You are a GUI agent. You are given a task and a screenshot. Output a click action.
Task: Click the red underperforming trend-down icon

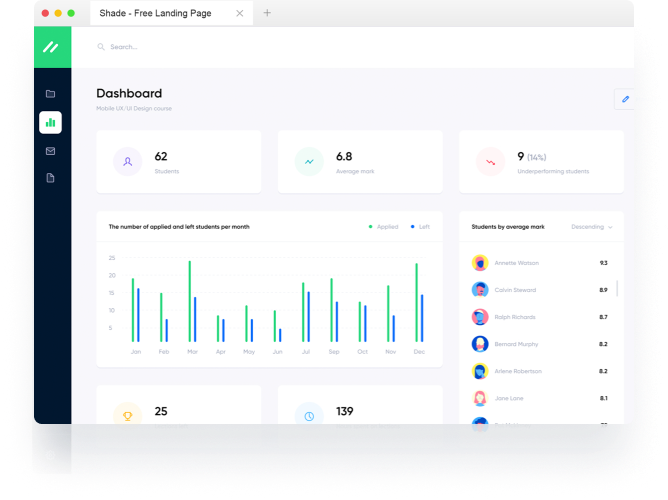(490, 162)
